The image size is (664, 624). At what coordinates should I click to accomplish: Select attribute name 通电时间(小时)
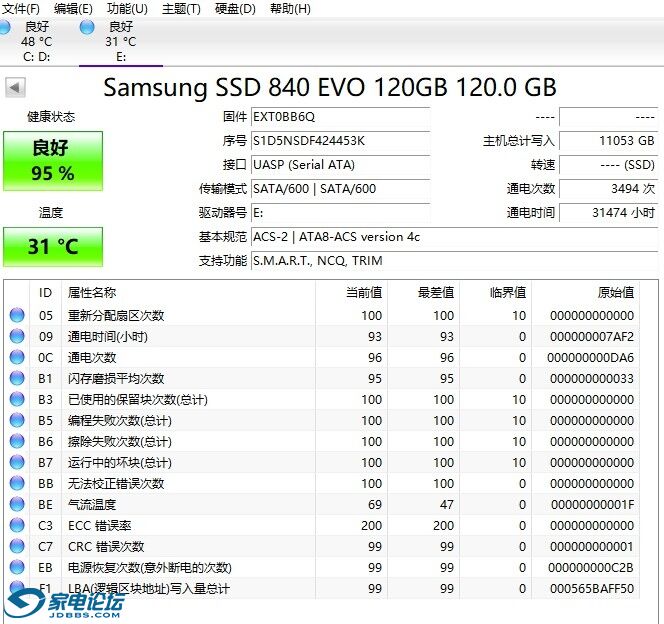(108, 337)
